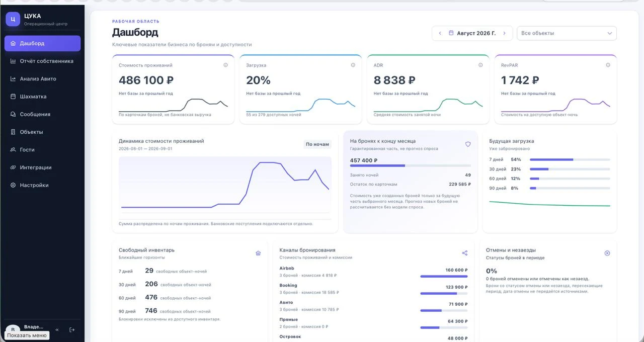Click the link icon beside Интеграции

[x=13, y=167]
